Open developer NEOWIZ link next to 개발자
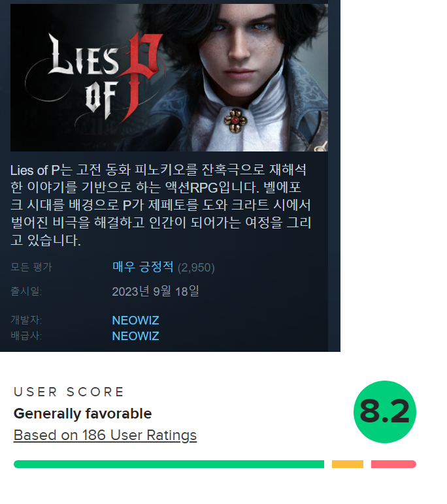This screenshot has height=504, width=447. (x=135, y=321)
